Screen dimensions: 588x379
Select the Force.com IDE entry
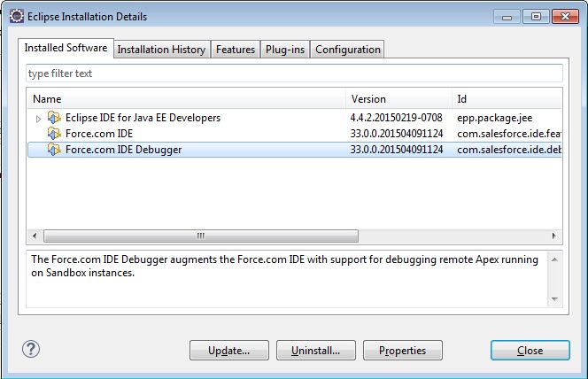click(294, 134)
